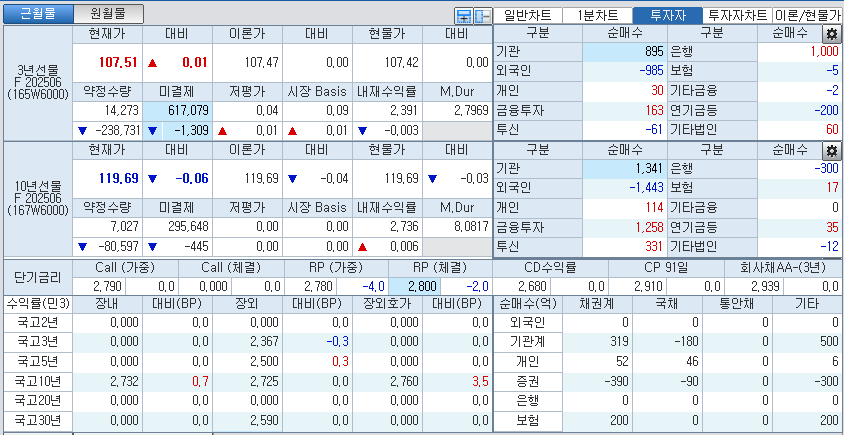
Task: Click the RP (가중) rate 2.780
Action: tap(319, 286)
